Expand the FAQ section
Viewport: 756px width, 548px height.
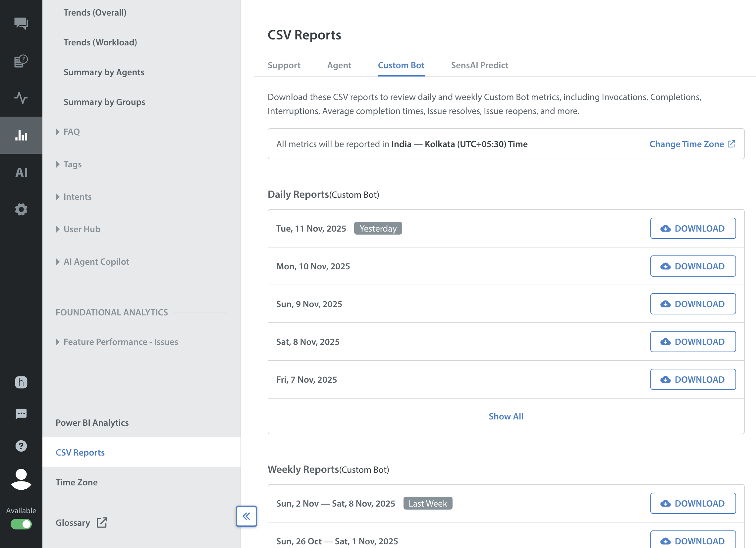point(71,132)
